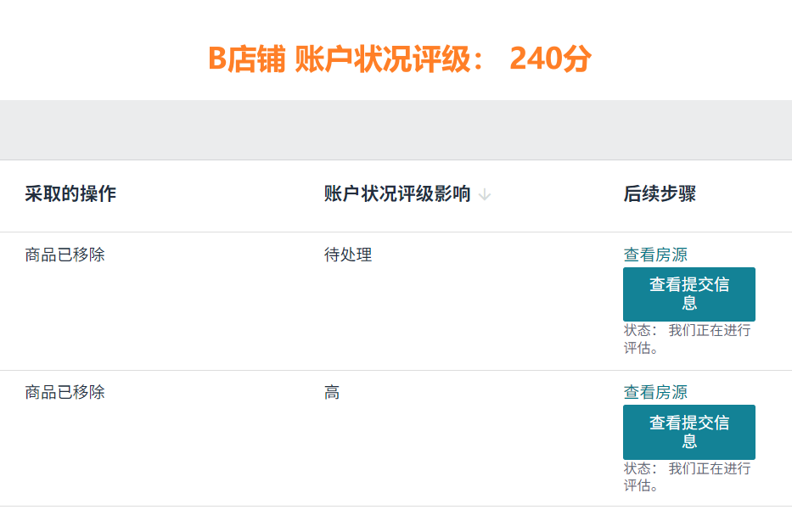
Task: Sort by the 账户状况评级影响 column header
Action: [397, 193]
